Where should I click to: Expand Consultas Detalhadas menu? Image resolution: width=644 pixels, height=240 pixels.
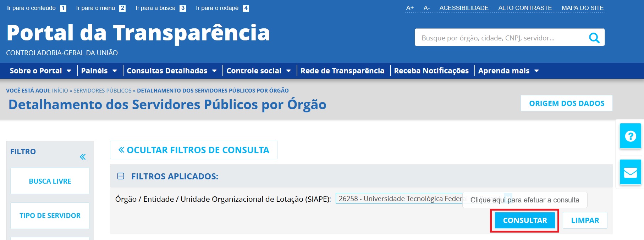click(171, 71)
